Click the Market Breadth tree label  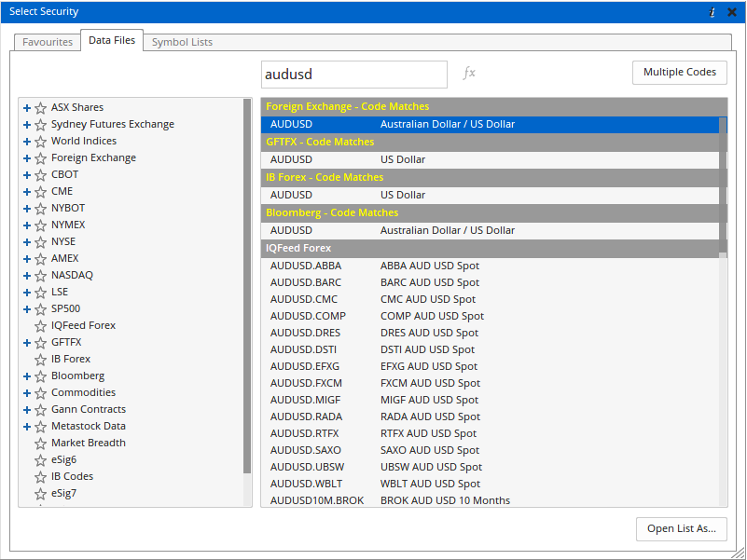[89, 443]
